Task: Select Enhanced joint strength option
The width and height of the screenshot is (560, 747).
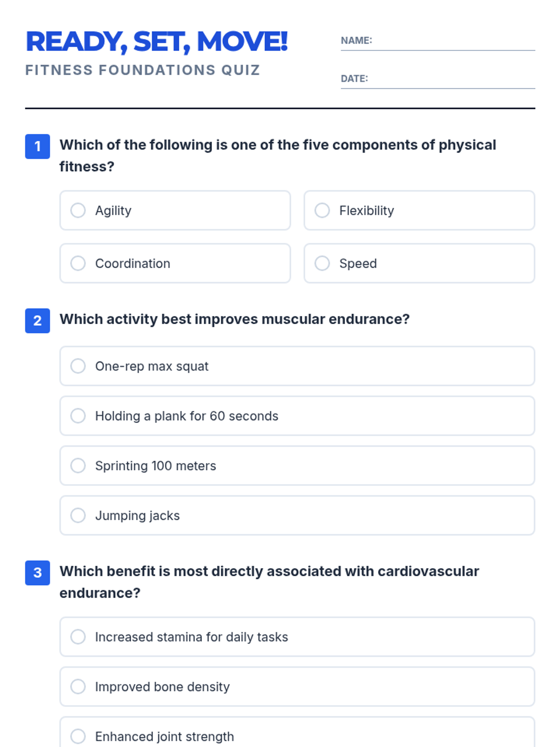Action: 78,736
